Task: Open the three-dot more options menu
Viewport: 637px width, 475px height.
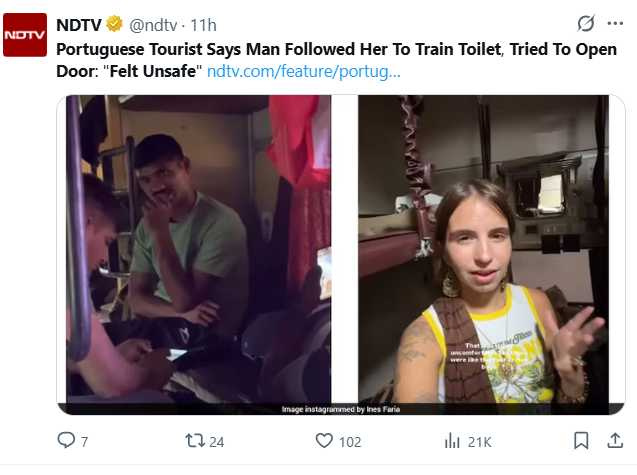Action: click(x=617, y=24)
